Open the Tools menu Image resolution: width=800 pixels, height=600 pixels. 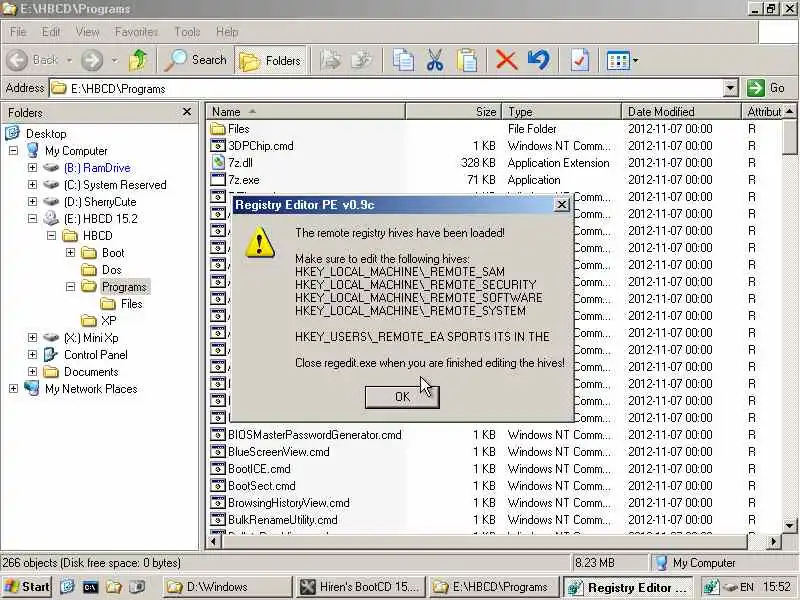(187, 32)
